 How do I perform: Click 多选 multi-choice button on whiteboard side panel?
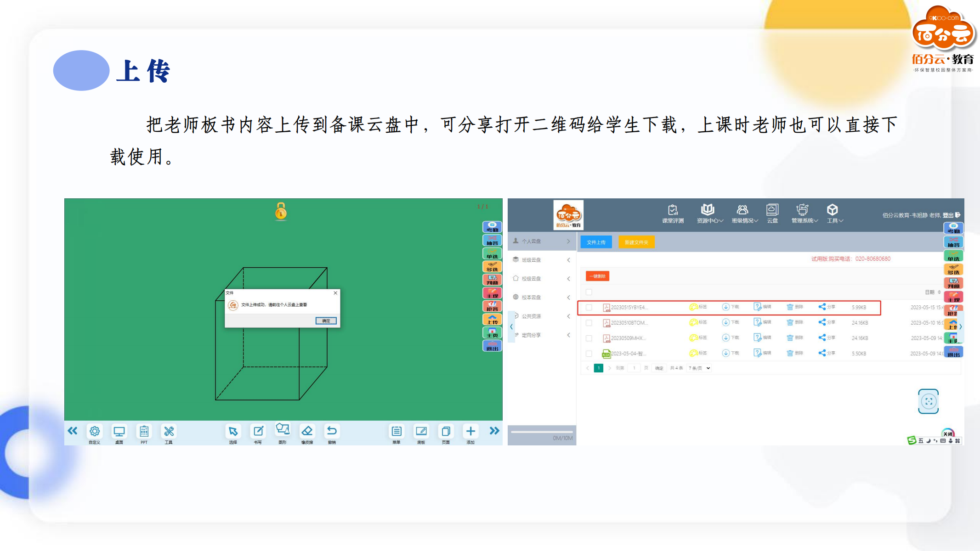492,266
